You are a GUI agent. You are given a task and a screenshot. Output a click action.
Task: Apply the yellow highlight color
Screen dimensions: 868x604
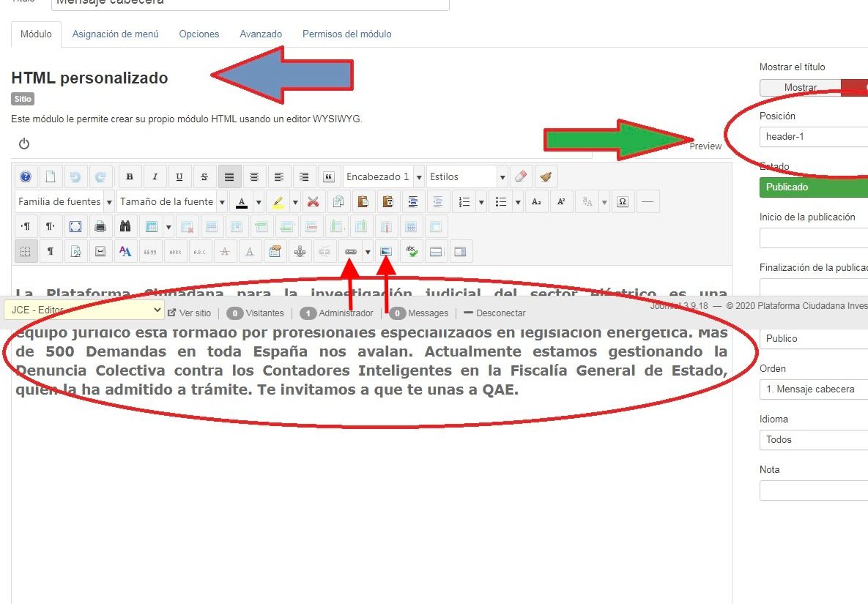[278, 202]
